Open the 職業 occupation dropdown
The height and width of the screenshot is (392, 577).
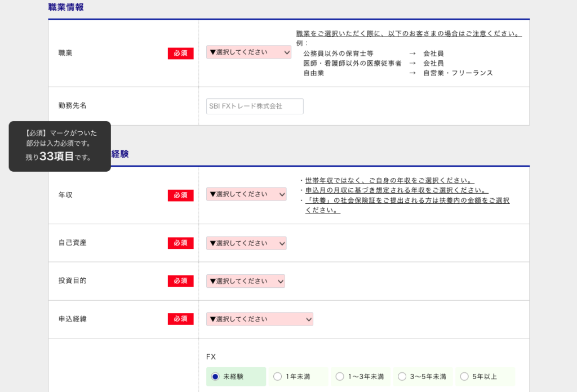pos(248,52)
